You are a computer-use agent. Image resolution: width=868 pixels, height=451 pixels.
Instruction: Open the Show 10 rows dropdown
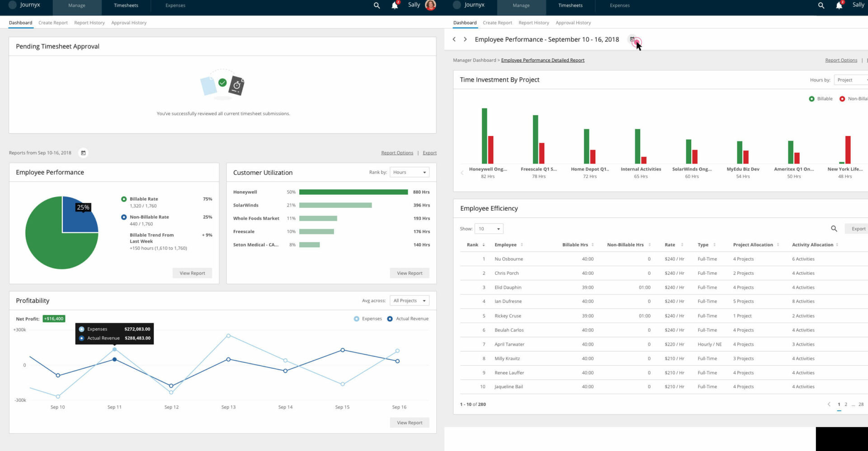[x=489, y=229]
